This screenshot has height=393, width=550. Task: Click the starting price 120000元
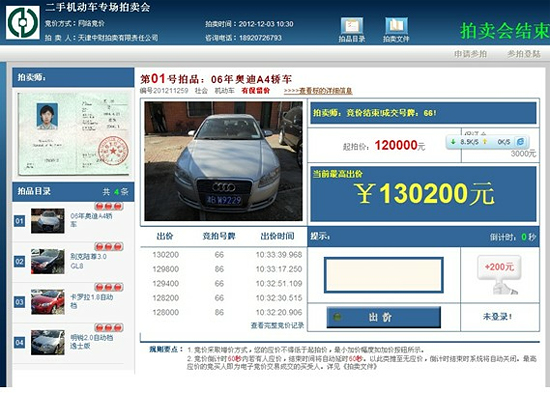tap(400, 145)
